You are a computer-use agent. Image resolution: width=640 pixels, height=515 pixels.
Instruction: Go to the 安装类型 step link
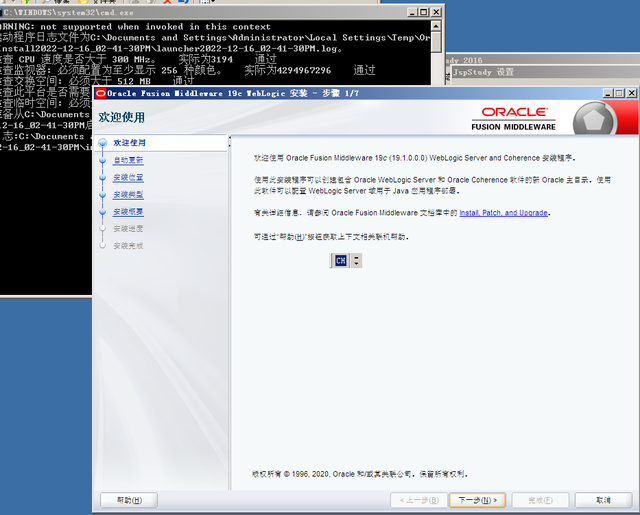pos(128,194)
